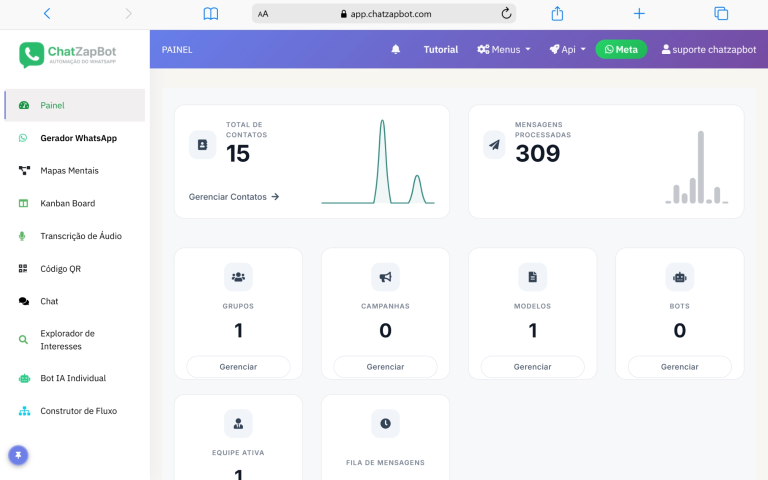Follow the Gerenciar Contatos link

[x=233, y=197]
